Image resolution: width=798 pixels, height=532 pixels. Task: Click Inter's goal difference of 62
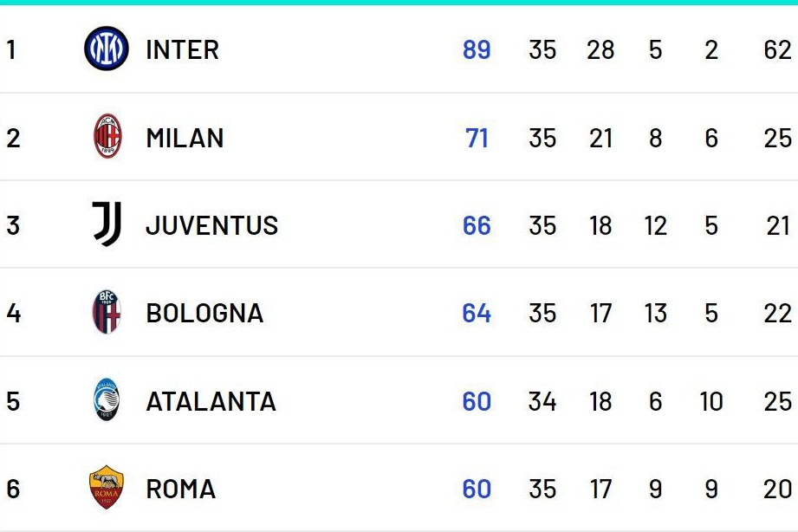click(777, 50)
